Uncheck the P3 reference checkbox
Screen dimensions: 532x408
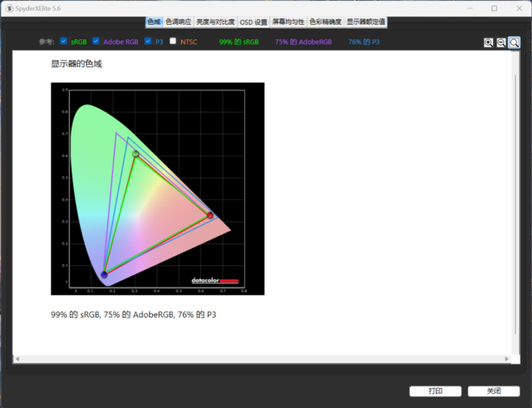coord(148,41)
